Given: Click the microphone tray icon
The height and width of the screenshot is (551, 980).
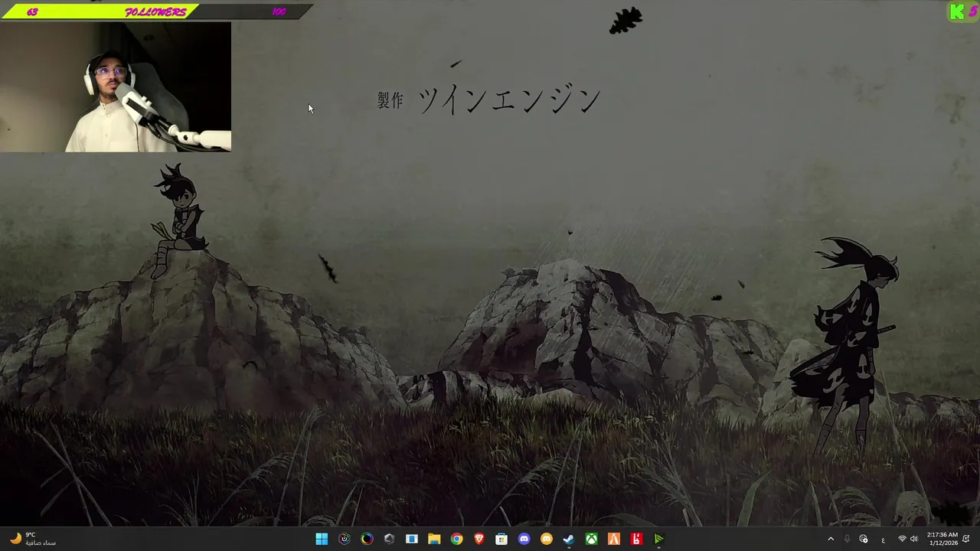Looking at the screenshot, I should pyautogui.click(x=847, y=539).
